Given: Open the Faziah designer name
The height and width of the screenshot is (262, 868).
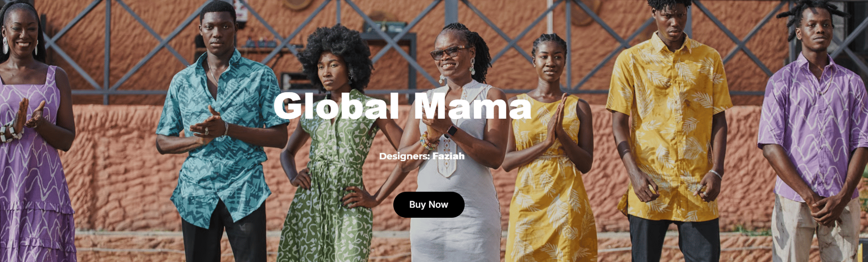Looking at the screenshot, I should coord(448,156).
